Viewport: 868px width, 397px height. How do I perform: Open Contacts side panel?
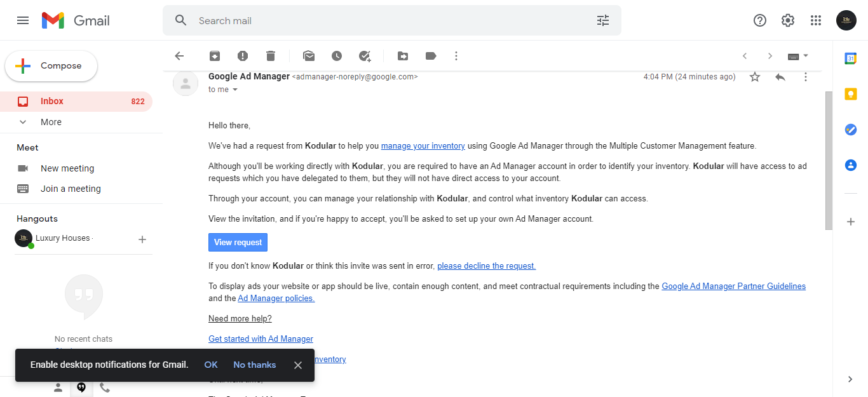click(851, 165)
